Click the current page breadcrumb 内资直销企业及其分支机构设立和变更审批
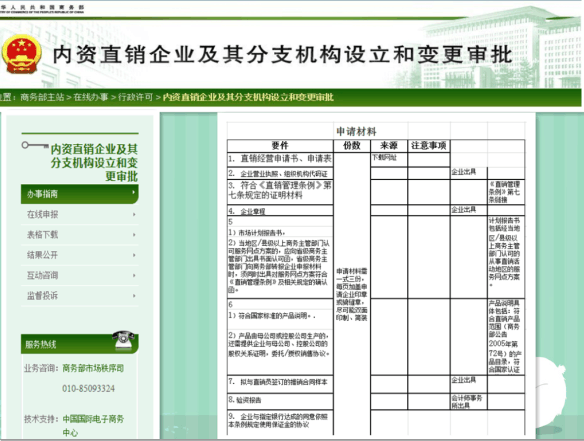Image resolution: width=584 pixels, height=441 pixels. [x=248, y=97]
